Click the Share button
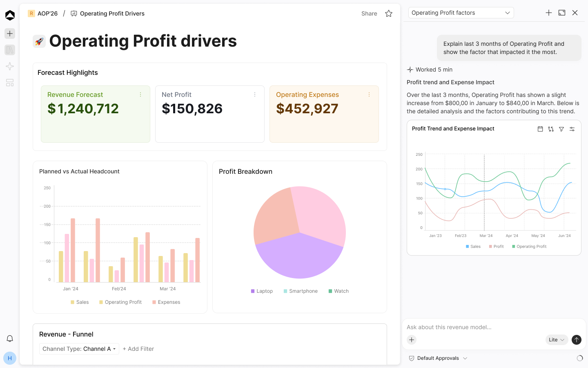Screen dimensions: 588x368 pyautogui.click(x=369, y=13)
